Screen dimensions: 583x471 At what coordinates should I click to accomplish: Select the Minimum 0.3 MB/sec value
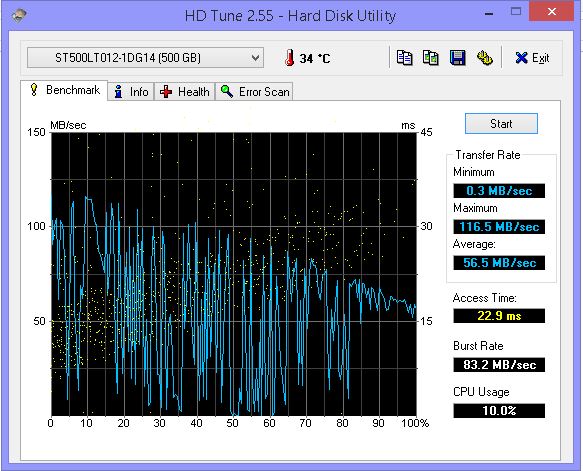click(x=499, y=191)
